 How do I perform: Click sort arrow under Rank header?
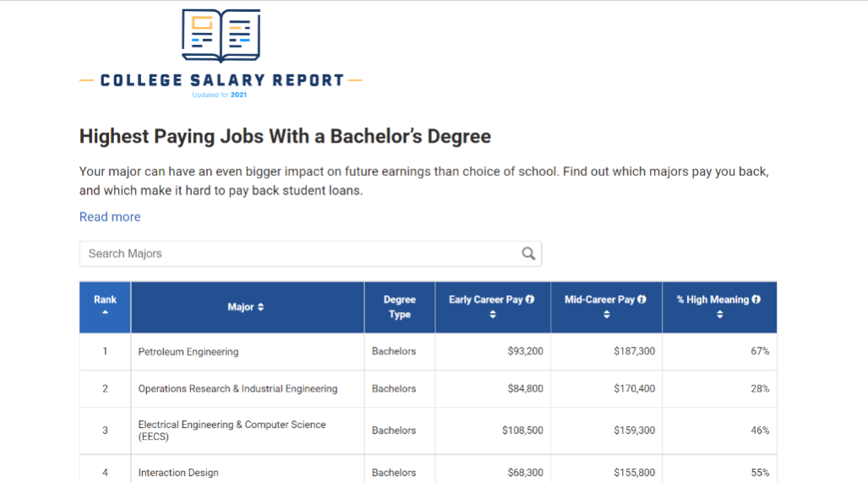105,313
